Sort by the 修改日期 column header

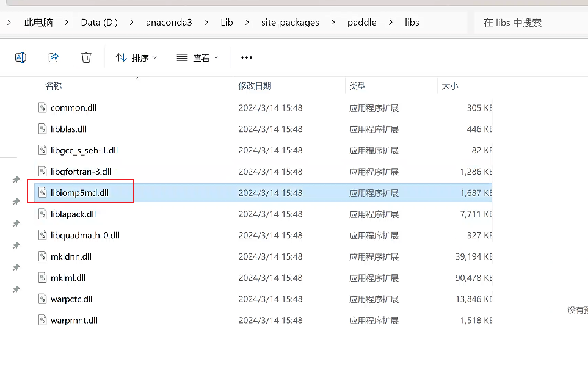255,86
